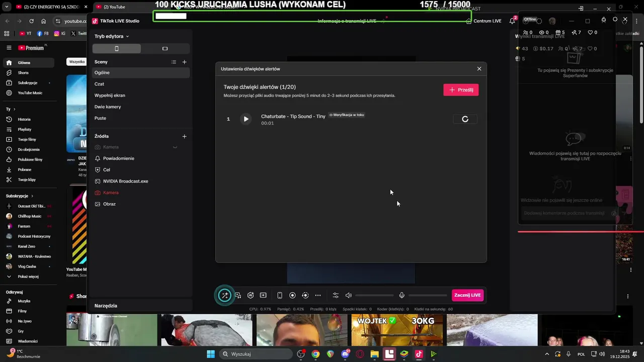Switch to landscape layout

165,48
